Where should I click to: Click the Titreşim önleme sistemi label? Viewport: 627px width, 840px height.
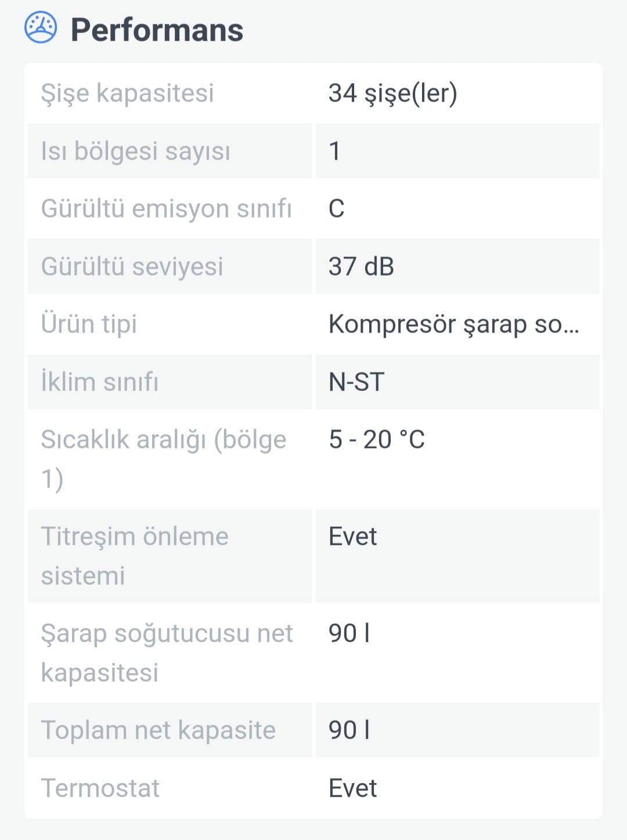click(x=135, y=556)
